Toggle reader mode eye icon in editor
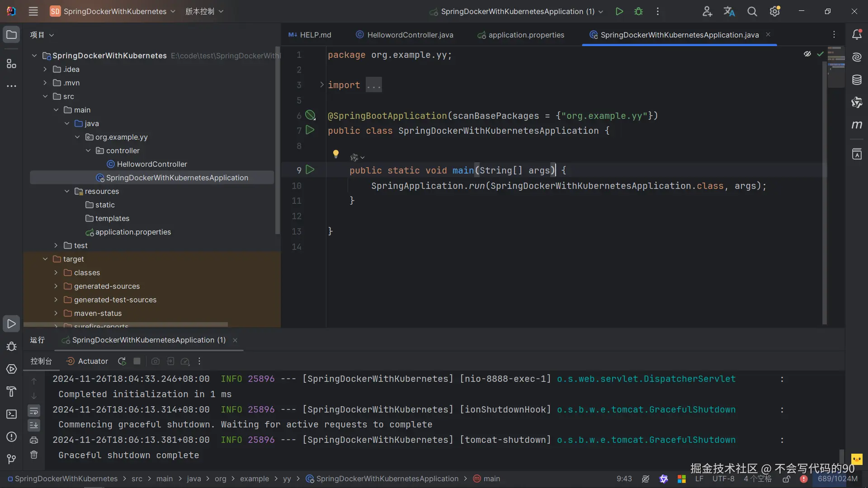868x488 pixels. pyautogui.click(x=807, y=54)
